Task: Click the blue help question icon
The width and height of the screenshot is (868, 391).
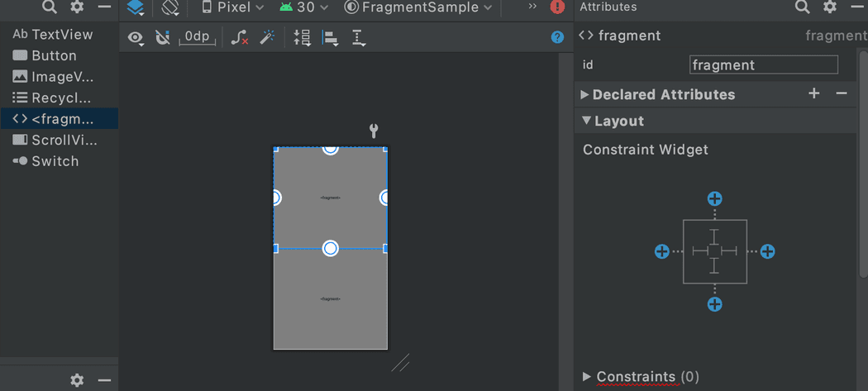Action: pyautogui.click(x=557, y=37)
